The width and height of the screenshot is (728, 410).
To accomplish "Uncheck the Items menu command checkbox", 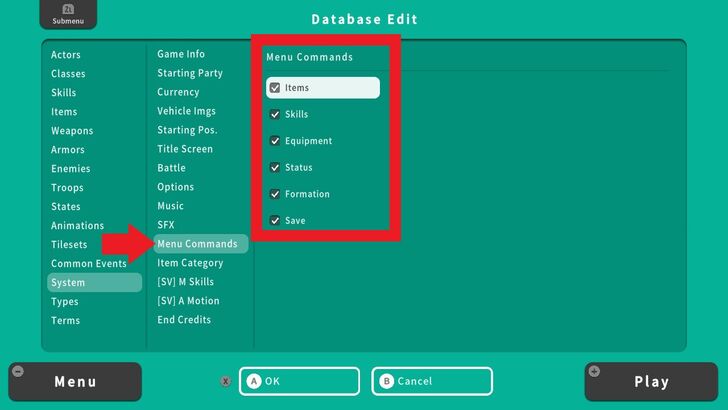I will click(275, 88).
